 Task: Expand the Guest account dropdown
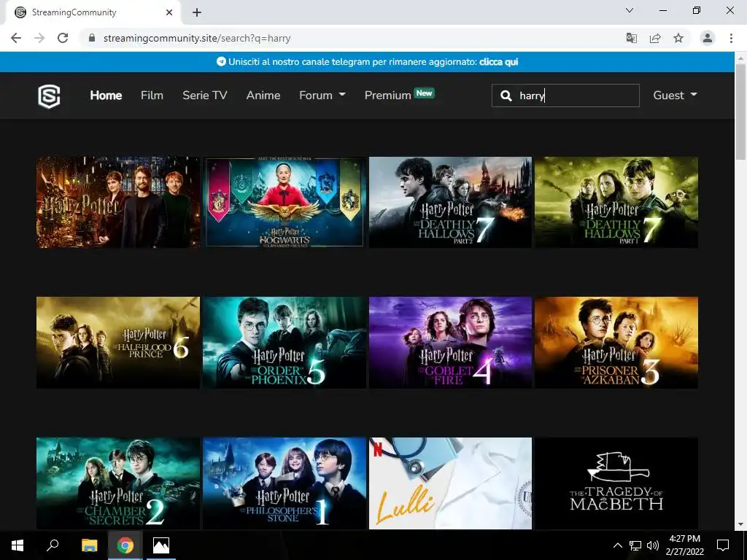675,96
